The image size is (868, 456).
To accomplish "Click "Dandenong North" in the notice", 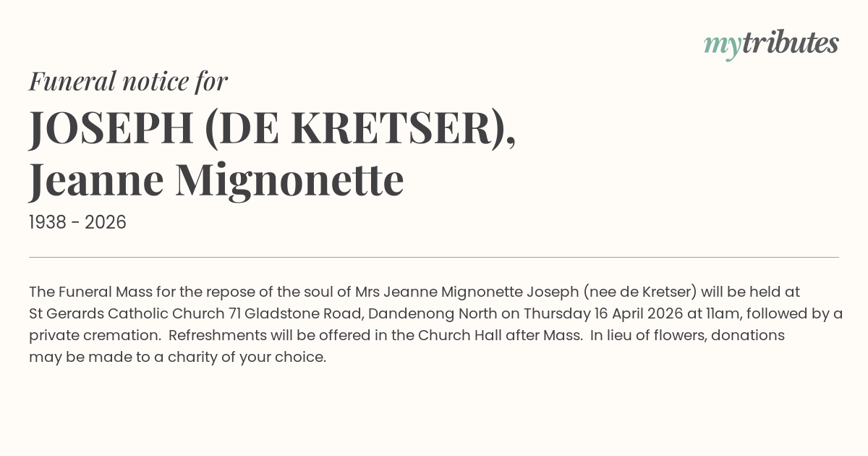I will click(x=433, y=313).
